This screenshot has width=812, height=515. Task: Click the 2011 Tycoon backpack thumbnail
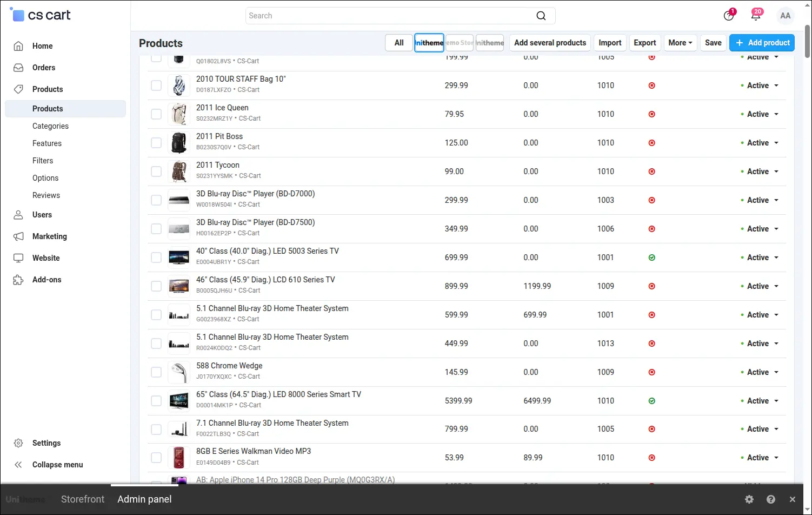(x=179, y=171)
